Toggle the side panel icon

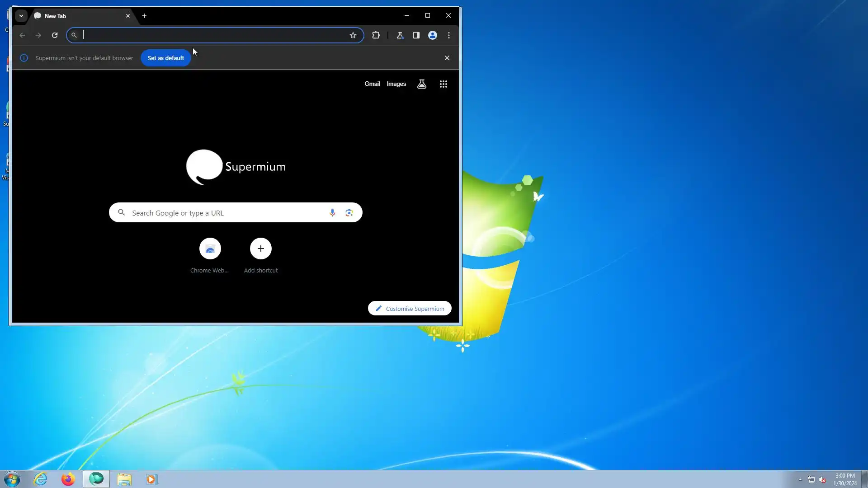click(x=416, y=35)
